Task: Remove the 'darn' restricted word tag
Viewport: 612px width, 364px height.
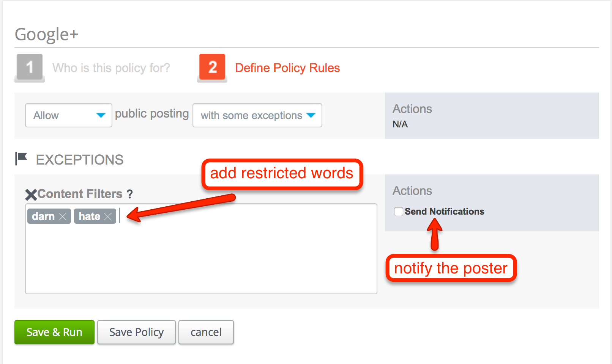Action: (x=63, y=217)
